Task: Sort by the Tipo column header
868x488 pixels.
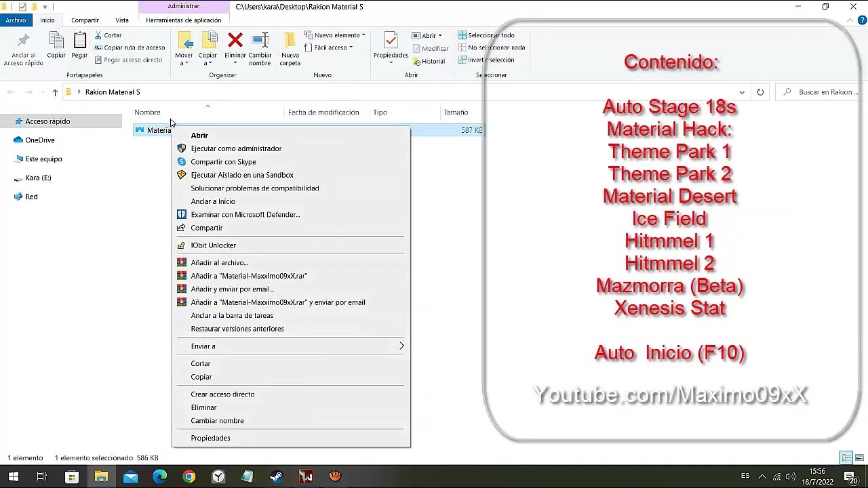Action: (380, 113)
